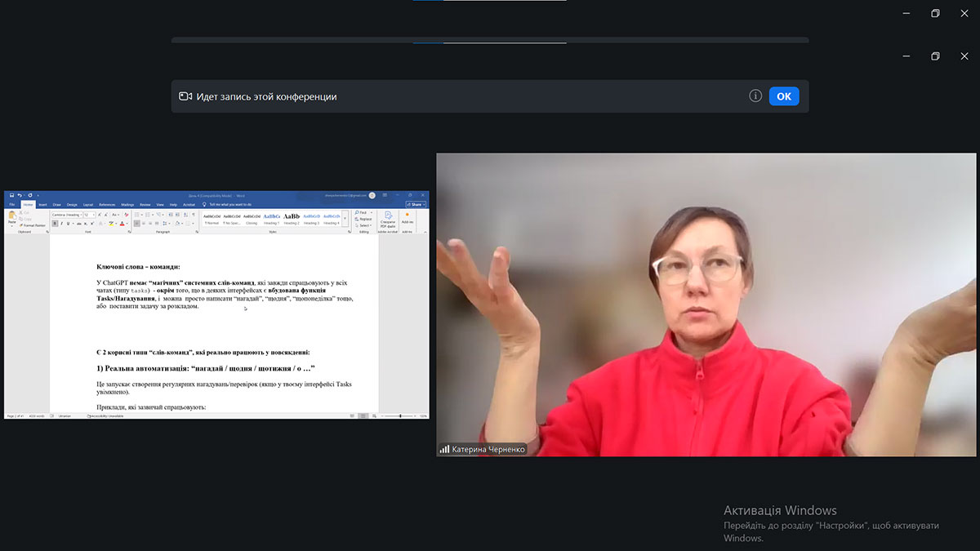Toggle the show paragraph marks button
Screen dimensions: 980x551
[x=194, y=215]
